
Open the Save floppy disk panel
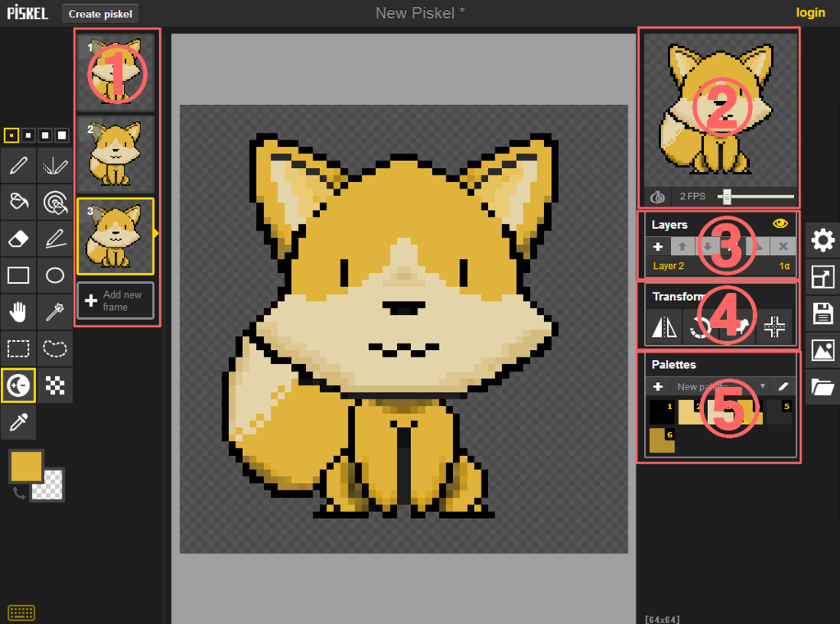click(x=822, y=314)
